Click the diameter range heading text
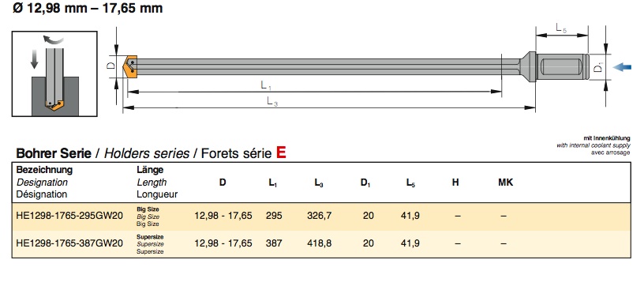Screen dimensions: 644x290 coord(88,8)
